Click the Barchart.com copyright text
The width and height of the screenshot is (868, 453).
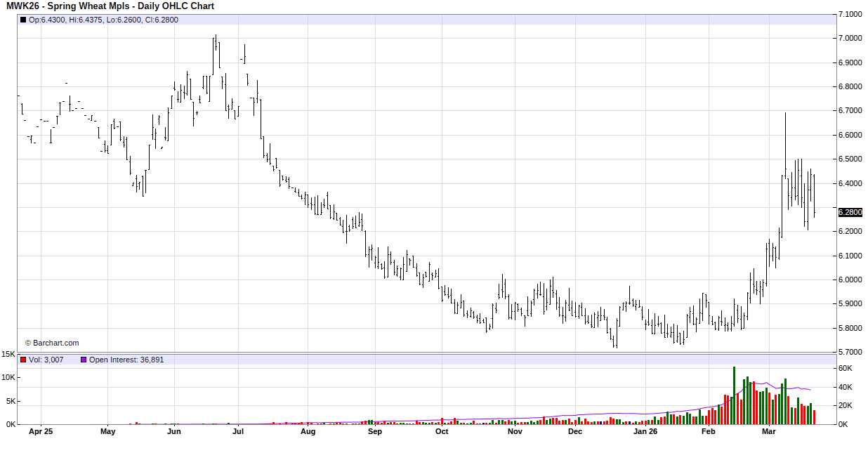point(52,343)
